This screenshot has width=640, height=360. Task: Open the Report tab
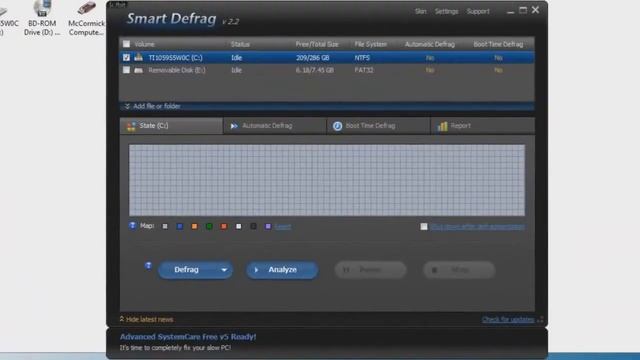tap(483, 126)
